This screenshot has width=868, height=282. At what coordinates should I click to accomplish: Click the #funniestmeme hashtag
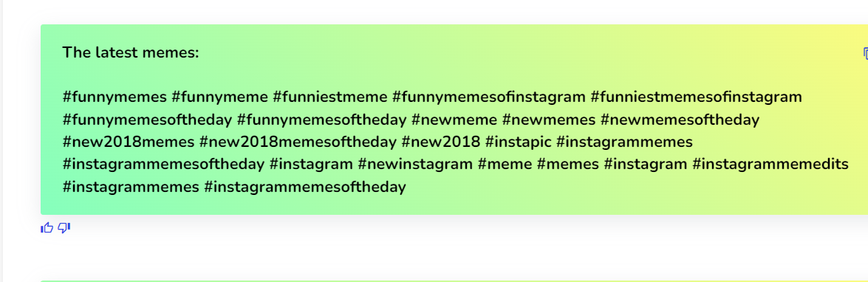[x=330, y=97]
